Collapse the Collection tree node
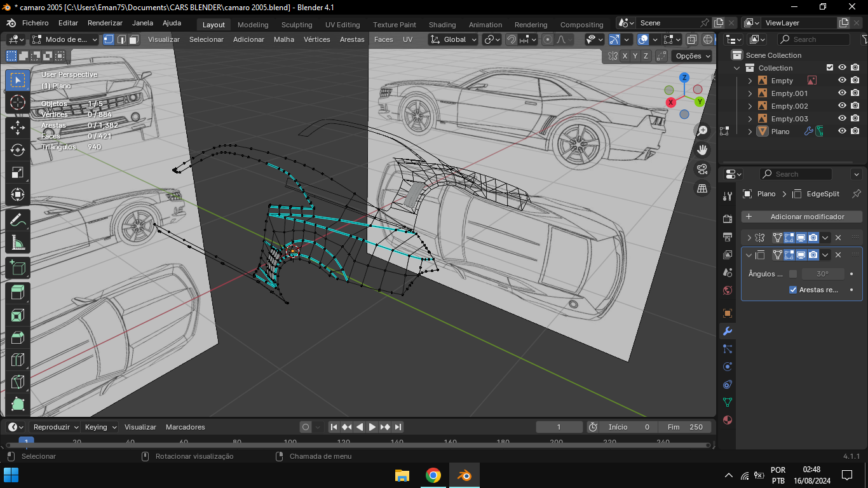The height and width of the screenshot is (488, 868). 737,68
